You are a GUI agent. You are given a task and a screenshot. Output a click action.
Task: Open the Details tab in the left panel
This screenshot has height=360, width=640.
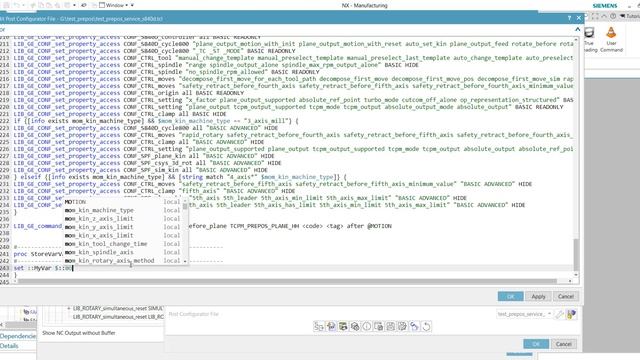(x=9, y=346)
